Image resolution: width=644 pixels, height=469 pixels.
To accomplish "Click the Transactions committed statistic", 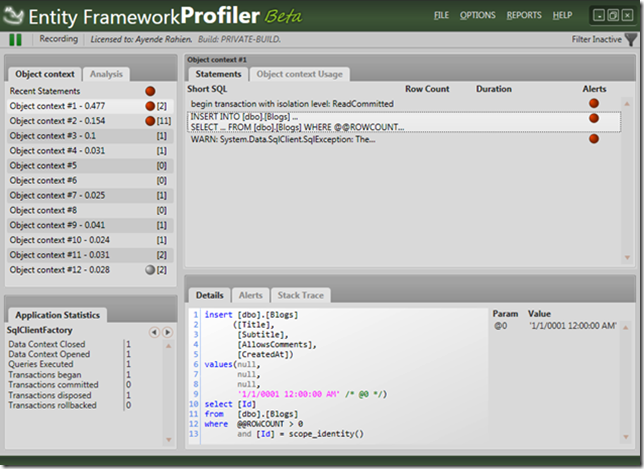I will click(x=53, y=385).
